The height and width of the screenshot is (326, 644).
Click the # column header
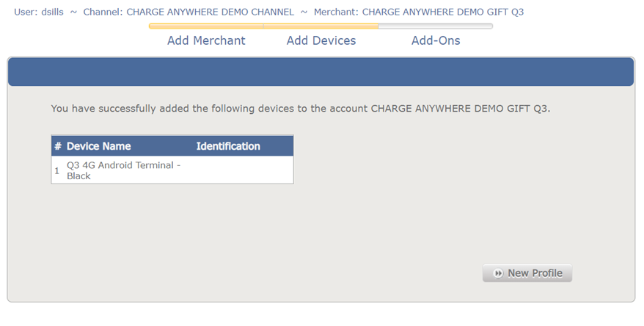(58, 146)
